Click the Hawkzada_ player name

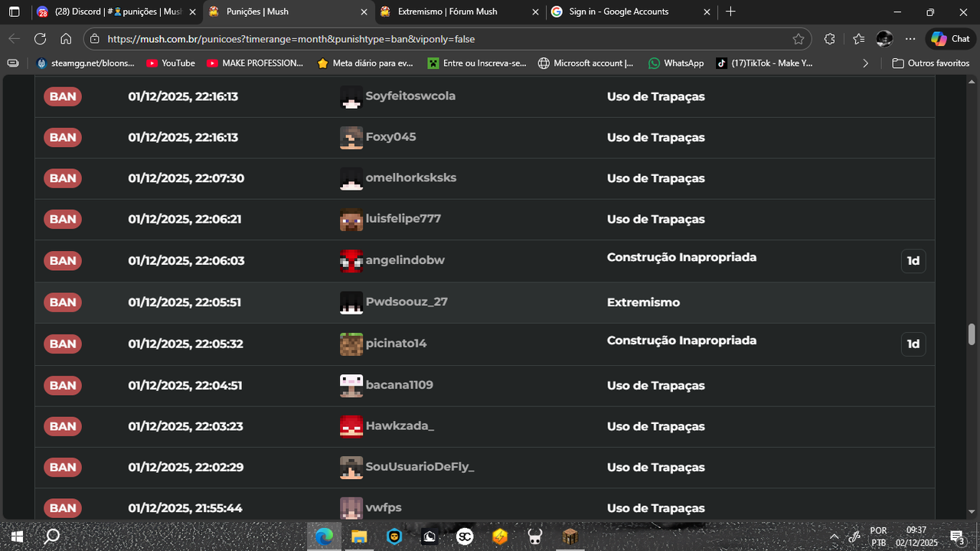pyautogui.click(x=400, y=425)
